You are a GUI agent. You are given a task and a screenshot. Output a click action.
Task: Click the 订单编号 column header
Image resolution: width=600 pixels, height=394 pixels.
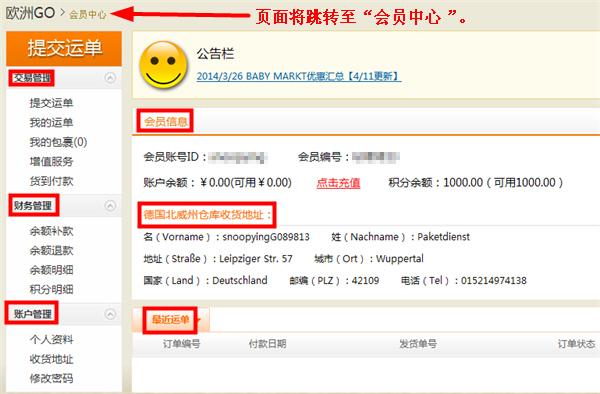[x=181, y=344]
